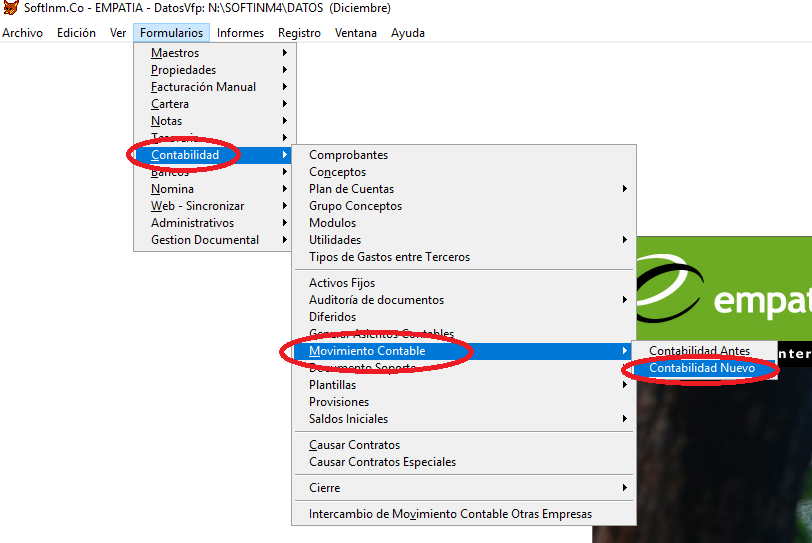This screenshot has width=812, height=543.
Task: Expand Plan de Cuentas submenu
Action: coord(464,189)
